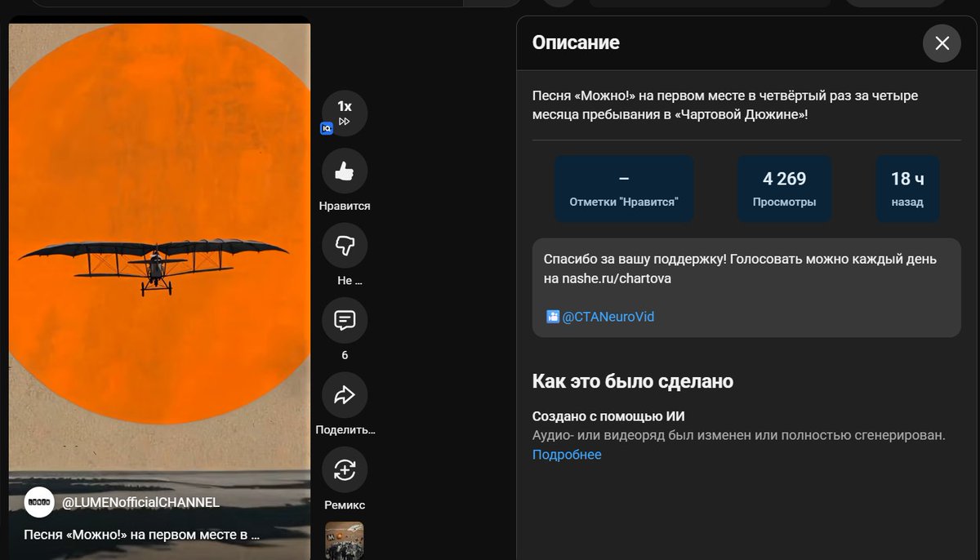Click the Отметки "Нравится" stat box
980x560 pixels.
coord(624,189)
